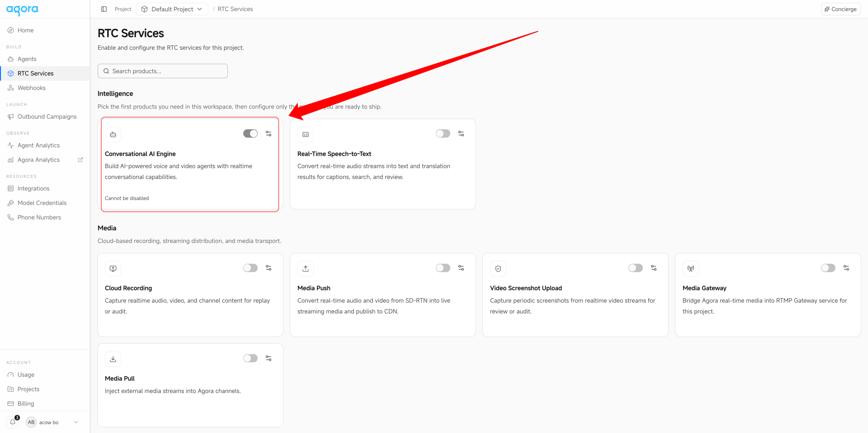This screenshot has width=868, height=433.
Task: Toggle the Conversational AI Engine switch
Action: (x=250, y=134)
